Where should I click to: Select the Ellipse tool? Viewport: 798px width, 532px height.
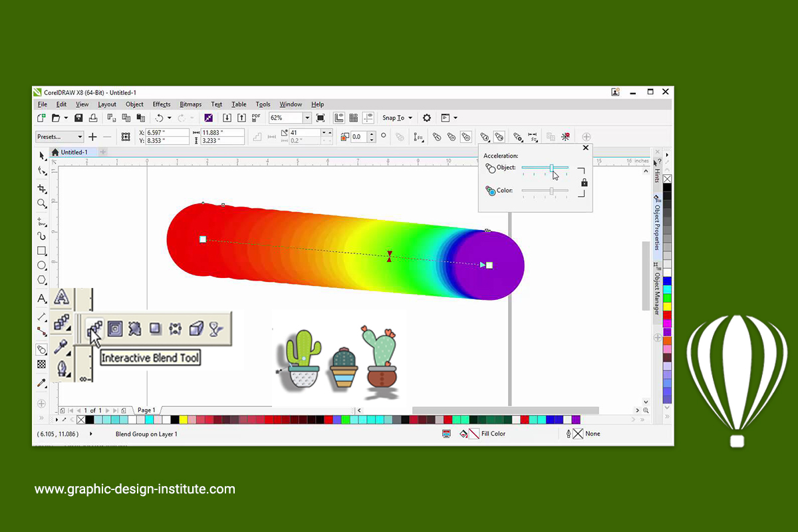[x=41, y=265]
